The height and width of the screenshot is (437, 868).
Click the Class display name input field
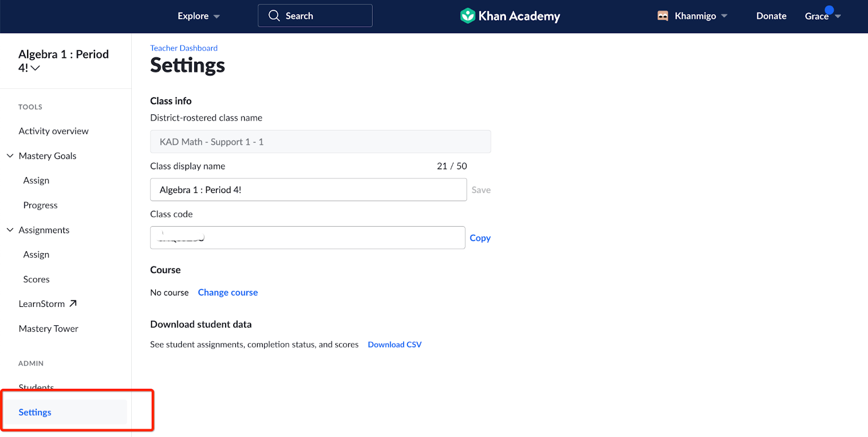point(308,190)
